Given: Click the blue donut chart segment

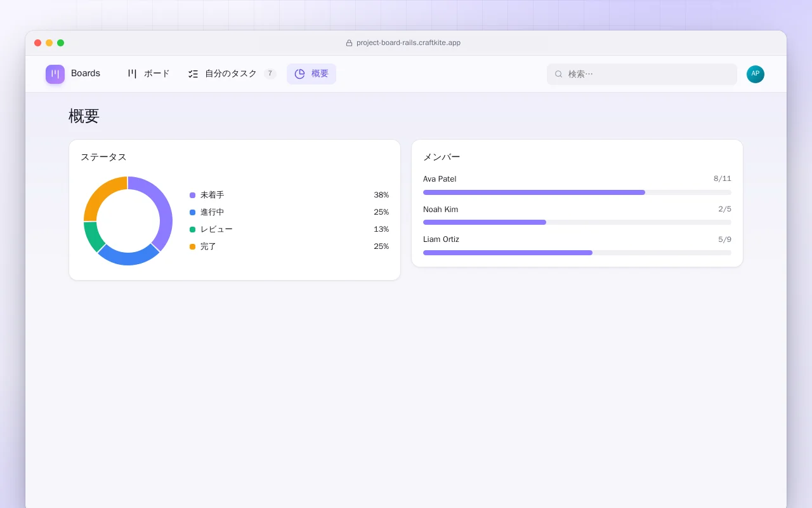Looking at the screenshot, I should tap(128, 258).
